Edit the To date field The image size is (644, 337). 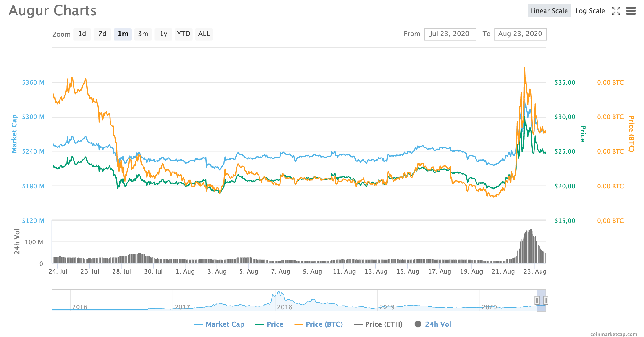[x=520, y=34]
